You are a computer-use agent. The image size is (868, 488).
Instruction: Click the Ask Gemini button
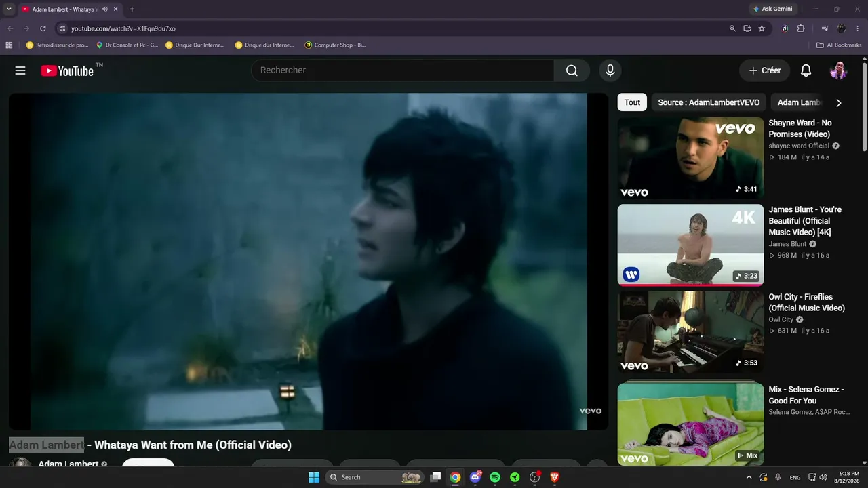[x=772, y=9]
